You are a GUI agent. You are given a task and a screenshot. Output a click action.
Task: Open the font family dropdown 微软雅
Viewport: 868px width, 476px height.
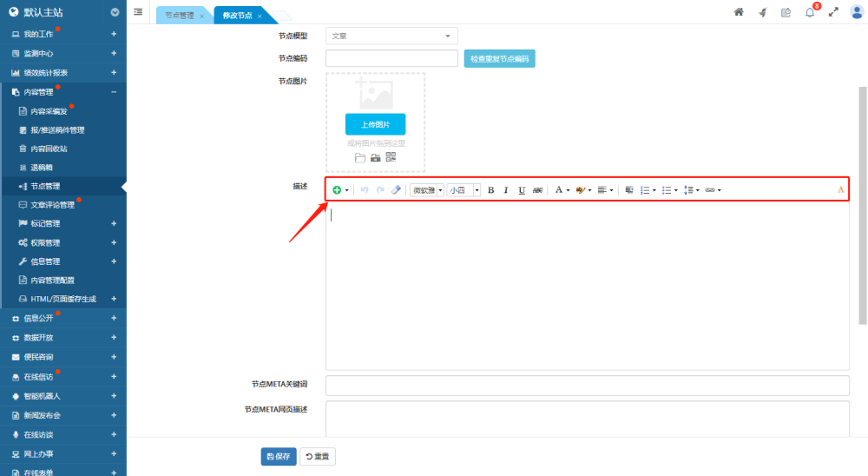(x=426, y=190)
